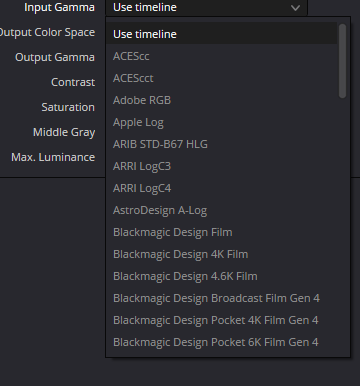Choose ACEScc gamma option

pos(222,56)
